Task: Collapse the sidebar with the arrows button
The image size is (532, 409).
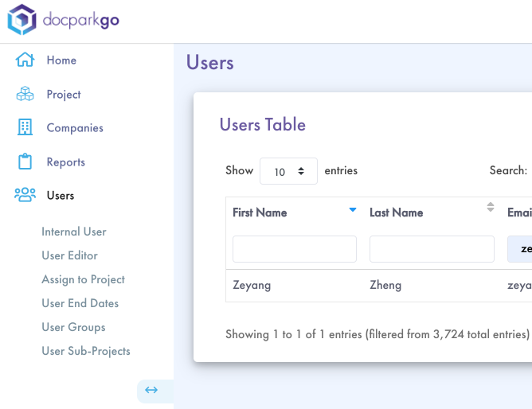Action: pyautogui.click(x=151, y=390)
